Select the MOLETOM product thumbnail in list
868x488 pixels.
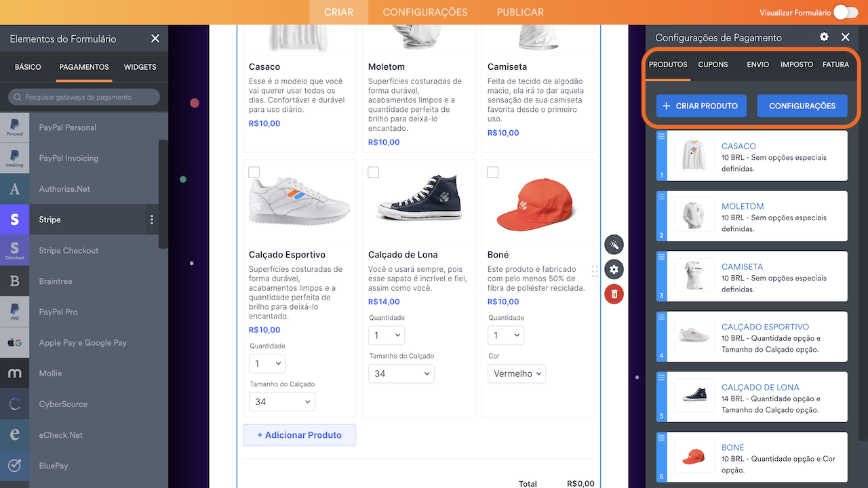click(694, 216)
